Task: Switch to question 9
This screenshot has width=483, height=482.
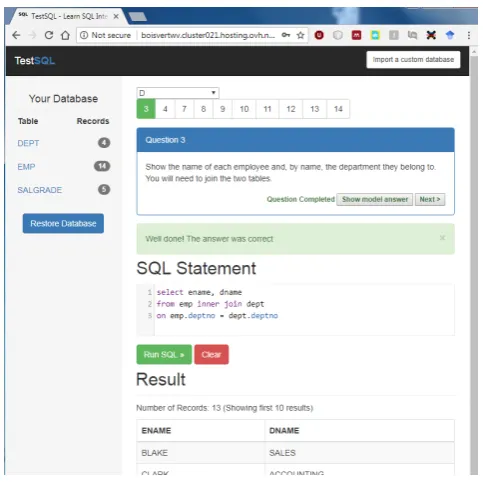Action: [223, 109]
